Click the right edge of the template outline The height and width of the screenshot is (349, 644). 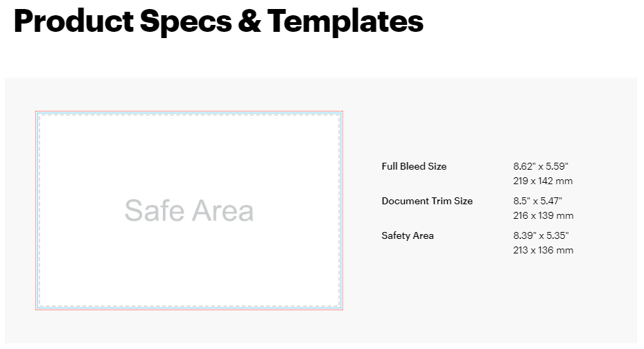342,211
